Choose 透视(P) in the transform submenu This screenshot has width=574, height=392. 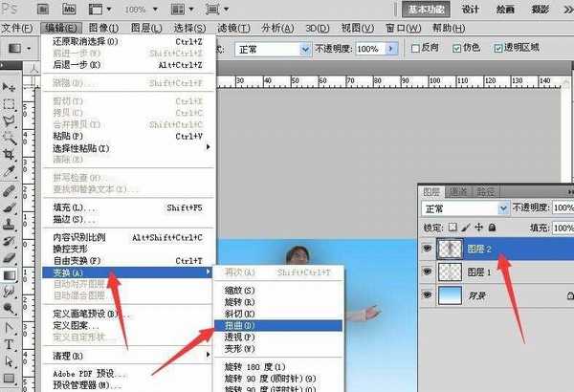pyautogui.click(x=278, y=338)
